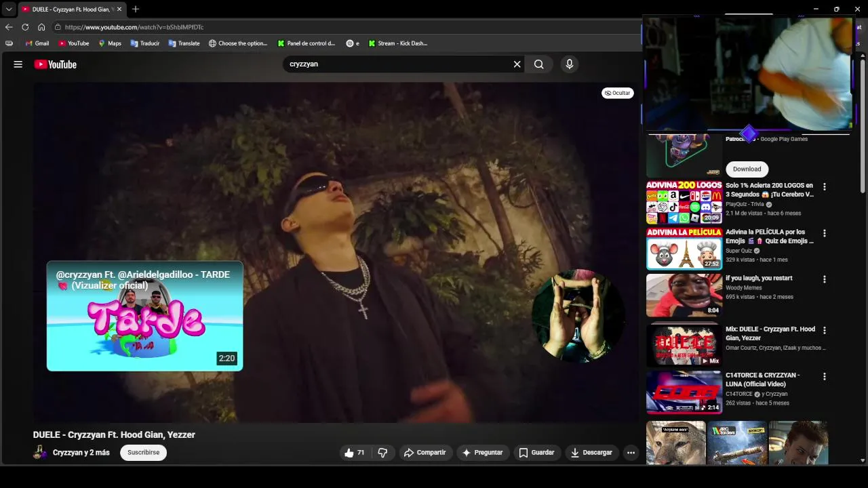Open the Maps bookmark

(109, 43)
